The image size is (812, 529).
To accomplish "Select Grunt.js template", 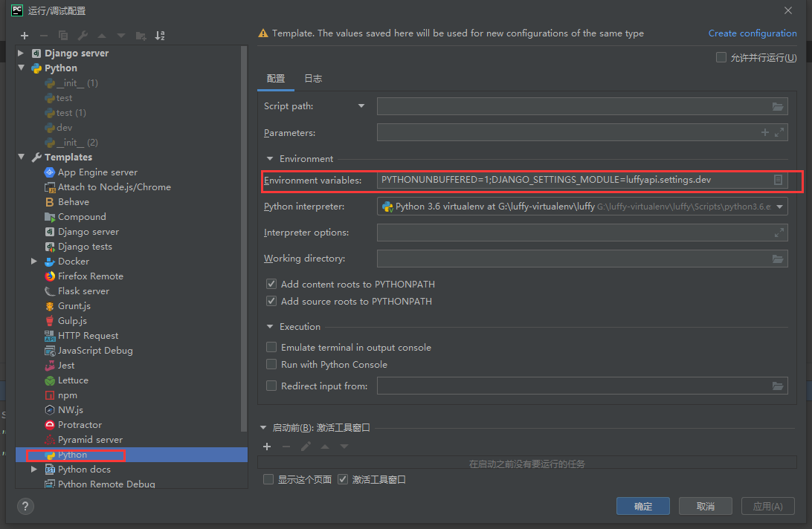I will (x=74, y=306).
